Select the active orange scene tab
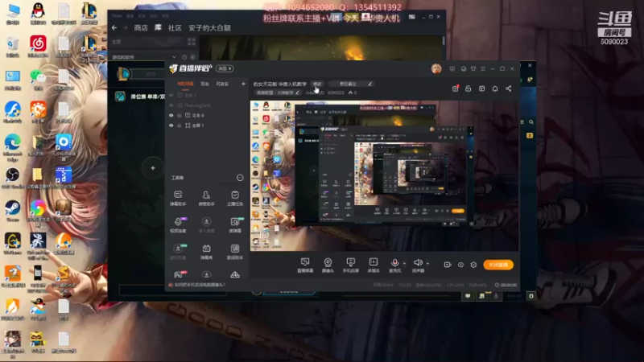The image size is (644, 362). [185, 84]
